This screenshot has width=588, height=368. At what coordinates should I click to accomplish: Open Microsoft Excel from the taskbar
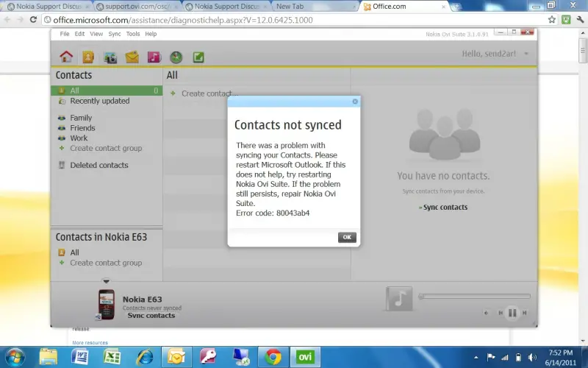click(112, 357)
